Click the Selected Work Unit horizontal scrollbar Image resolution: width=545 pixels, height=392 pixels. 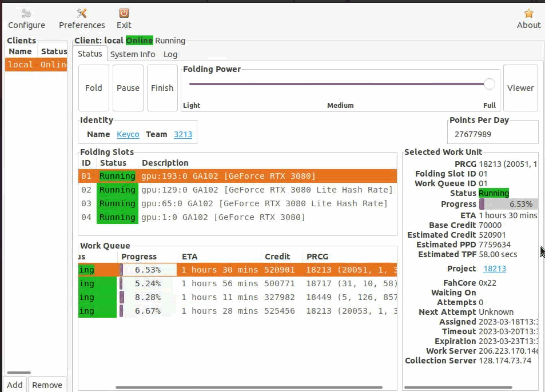coord(458,387)
